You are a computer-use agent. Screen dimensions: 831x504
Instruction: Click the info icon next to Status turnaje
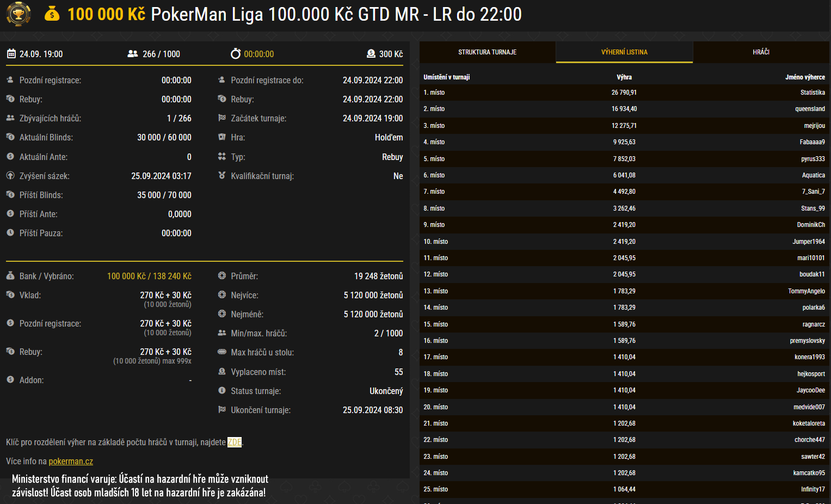click(x=222, y=391)
